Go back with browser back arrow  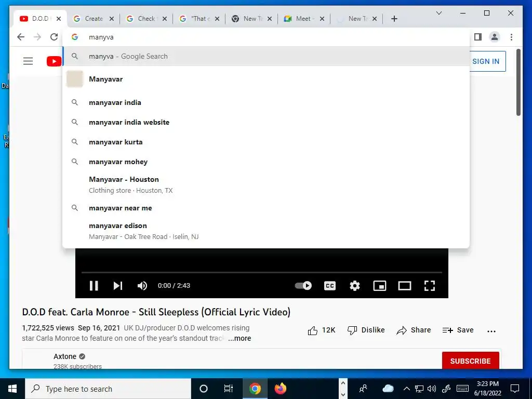click(21, 37)
